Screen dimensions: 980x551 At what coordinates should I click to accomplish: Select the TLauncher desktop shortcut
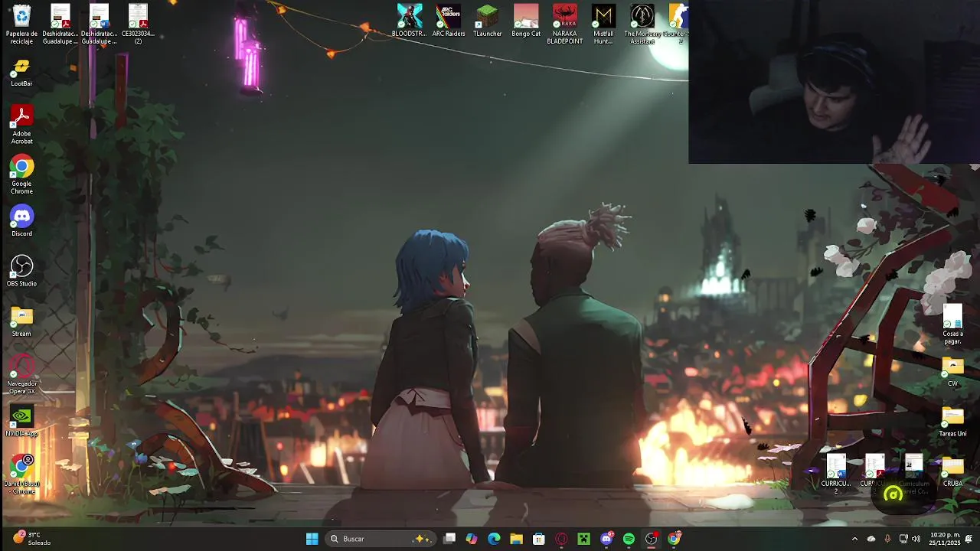(487, 21)
